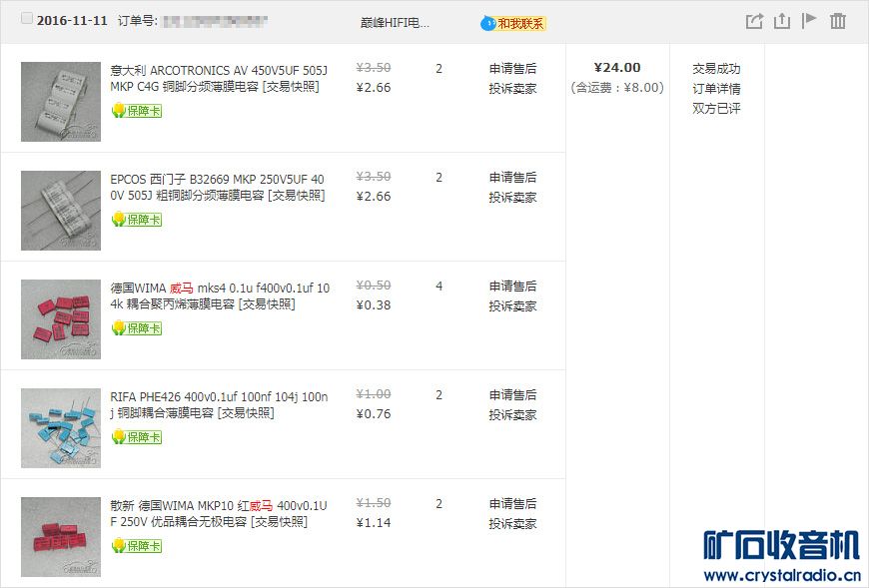Screen dimensions: 869x588
Task: Click 双方已评 review status link
Action: click(x=716, y=109)
